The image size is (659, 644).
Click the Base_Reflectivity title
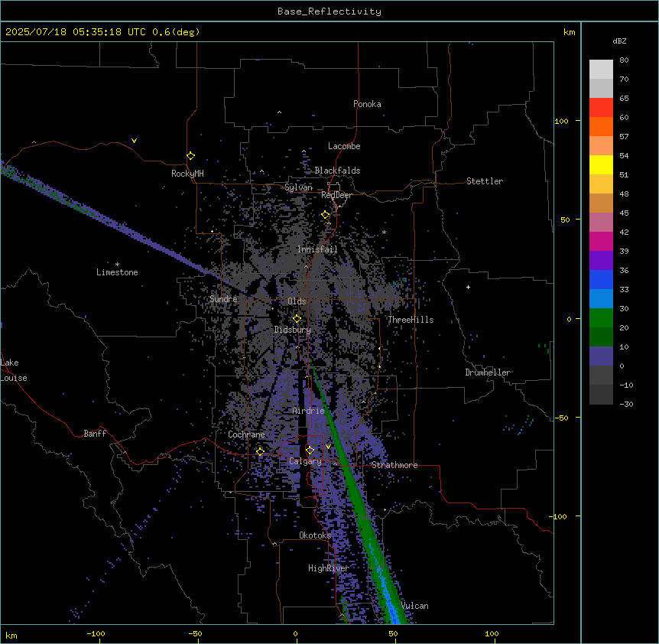[329, 11]
